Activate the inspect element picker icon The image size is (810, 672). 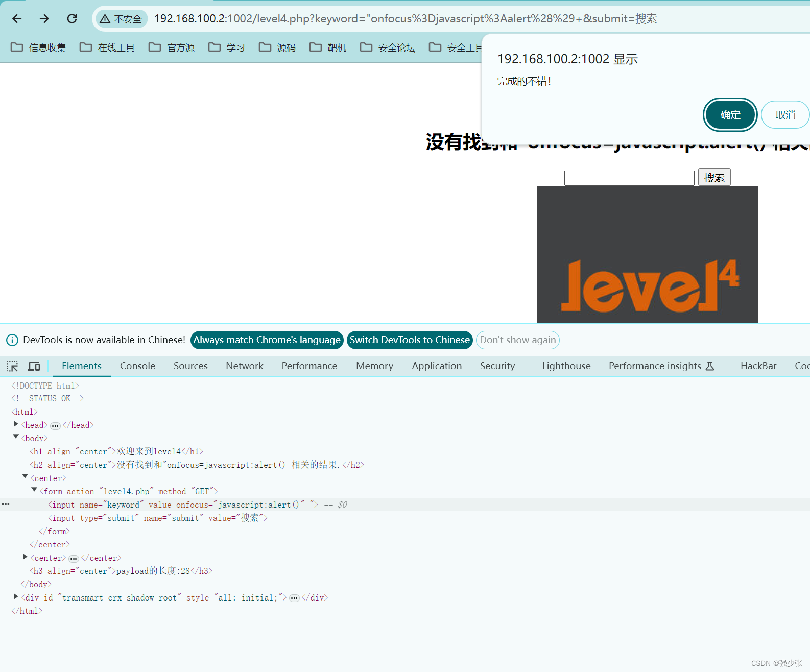pyautogui.click(x=12, y=366)
